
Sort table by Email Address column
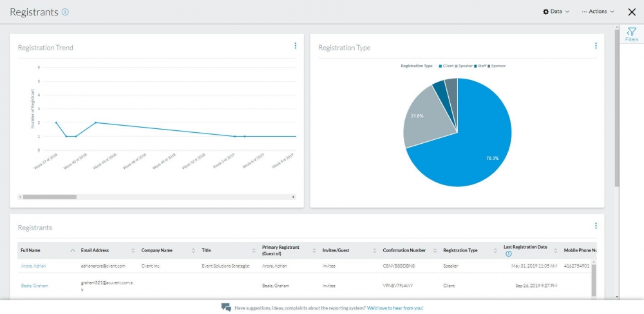(x=133, y=250)
